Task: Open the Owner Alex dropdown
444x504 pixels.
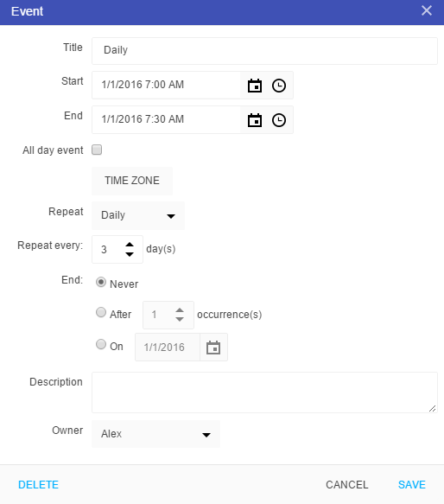Action: tap(155, 434)
